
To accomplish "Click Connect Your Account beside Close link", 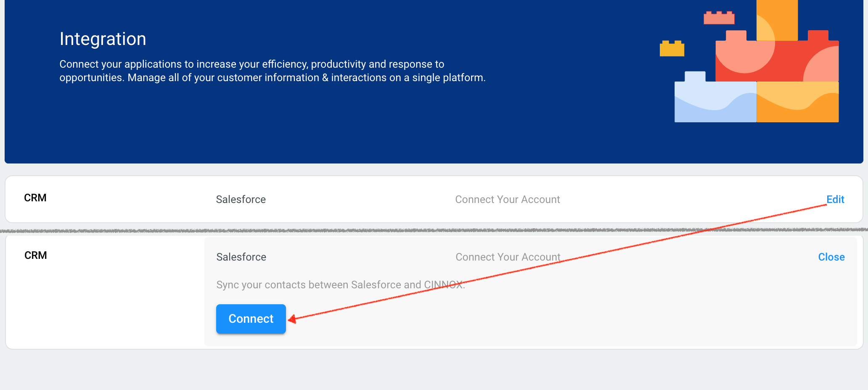I will [508, 257].
